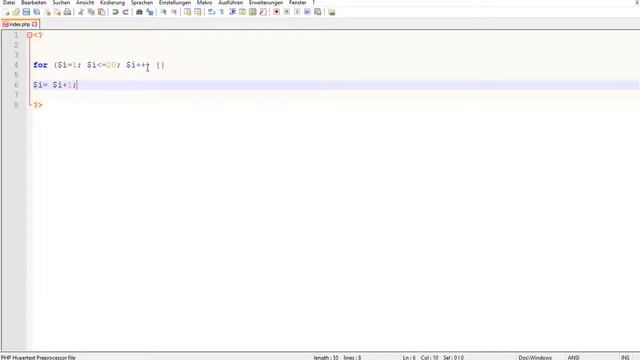
Task: Click the 'PHP Hypertext Preprocessor file' status text
Action: (x=38, y=358)
